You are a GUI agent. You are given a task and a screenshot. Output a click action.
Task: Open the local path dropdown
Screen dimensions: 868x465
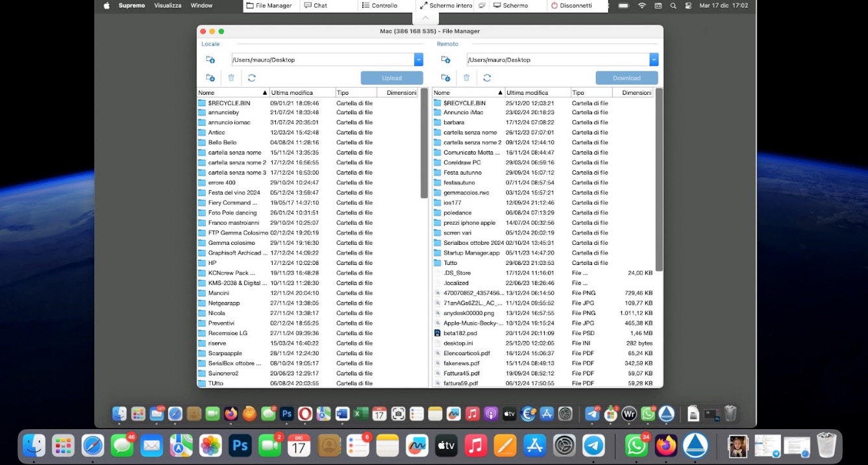(x=418, y=59)
